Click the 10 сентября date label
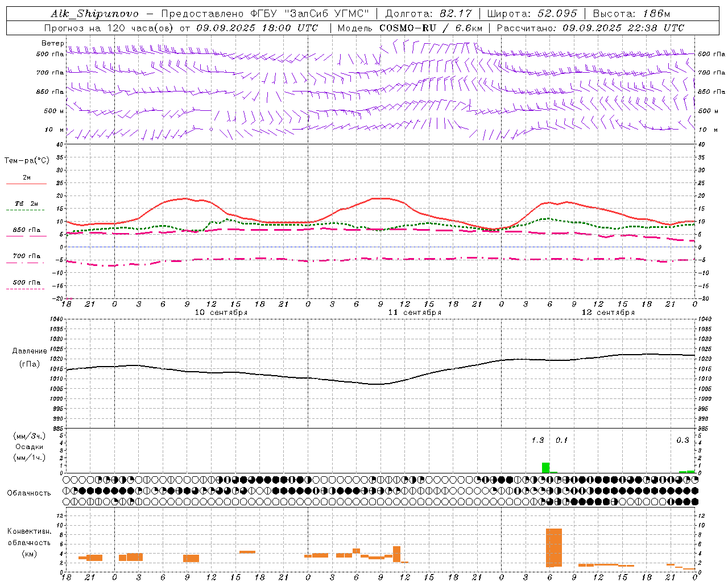The height and width of the screenshot is (582, 728). pyautogui.click(x=221, y=313)
